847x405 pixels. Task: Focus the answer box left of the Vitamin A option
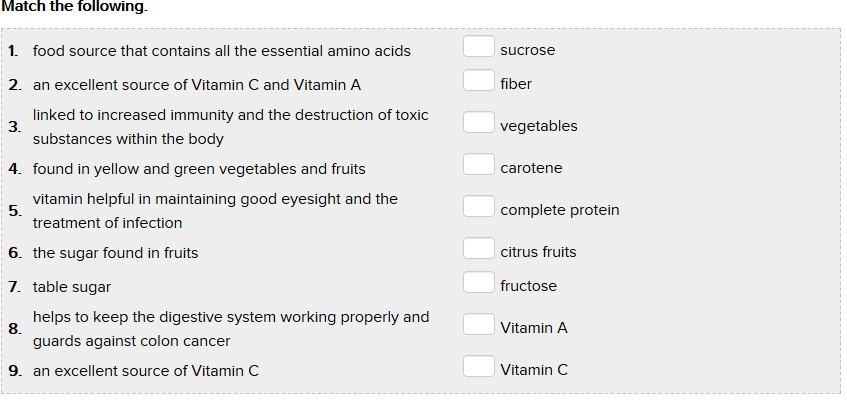pyautogui.click(x=478, y=326)
